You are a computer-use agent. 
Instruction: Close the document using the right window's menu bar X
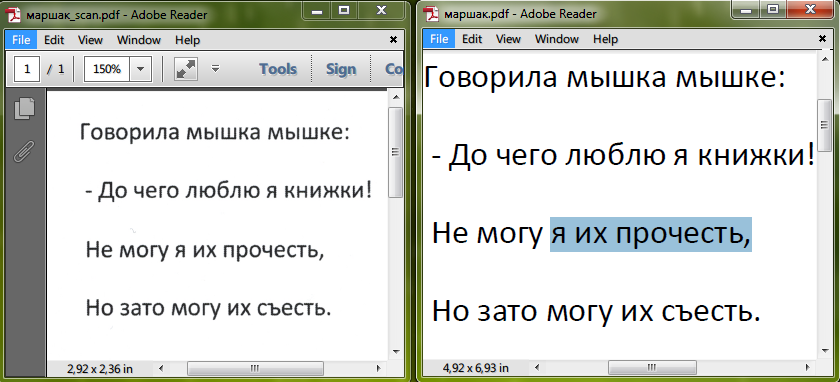coord(823,39)
